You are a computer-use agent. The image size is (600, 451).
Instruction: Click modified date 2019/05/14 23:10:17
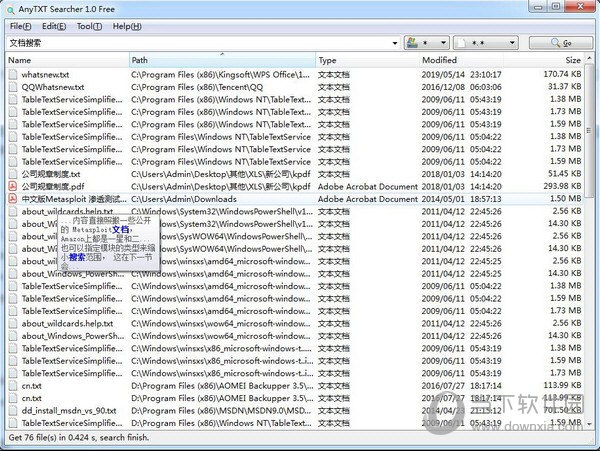point(461,75)
